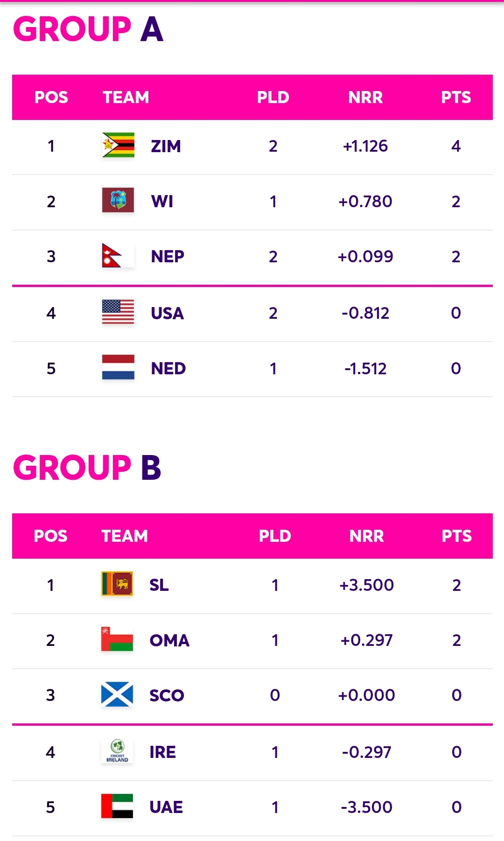Screen dimensions: 504x841
Task: Click the USA flag icon
Action: pyautogui.click(x=118, y=312)
